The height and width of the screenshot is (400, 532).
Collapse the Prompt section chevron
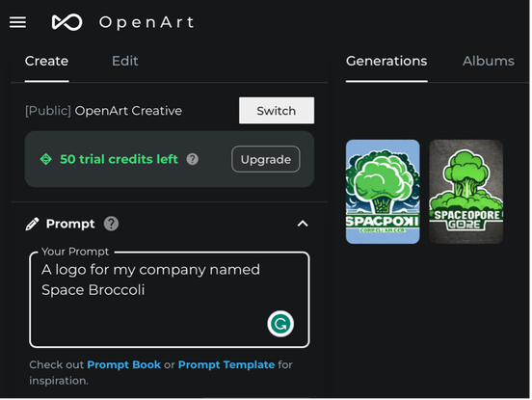(303, 224)
